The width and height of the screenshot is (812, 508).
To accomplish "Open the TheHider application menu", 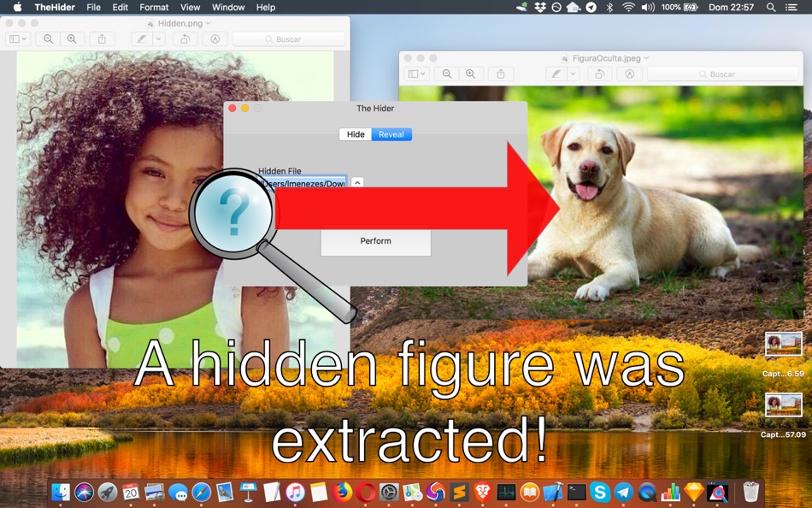I will click(55, 7).
